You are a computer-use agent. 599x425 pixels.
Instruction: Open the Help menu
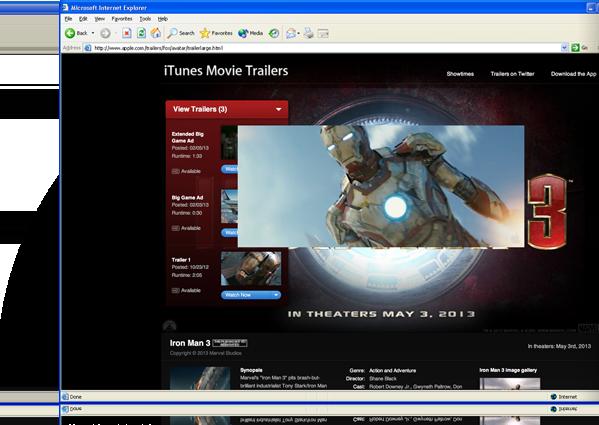[163, 19]
